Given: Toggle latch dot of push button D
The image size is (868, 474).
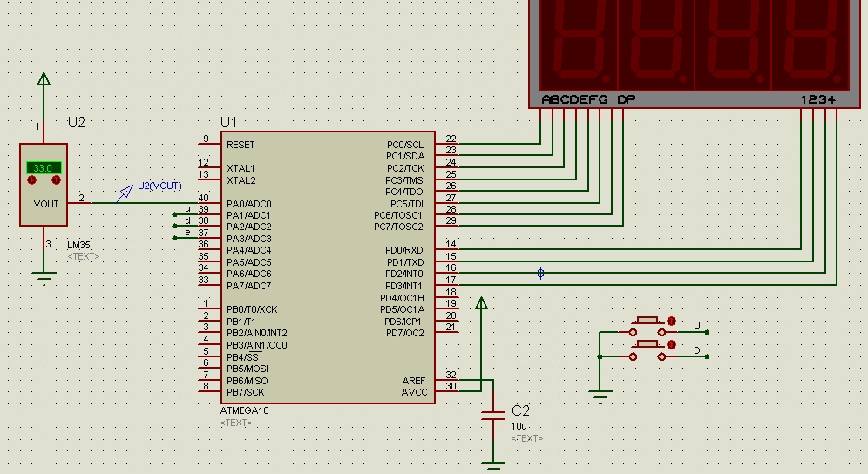Looking at the screenshot, I should [x=672, y=344].
